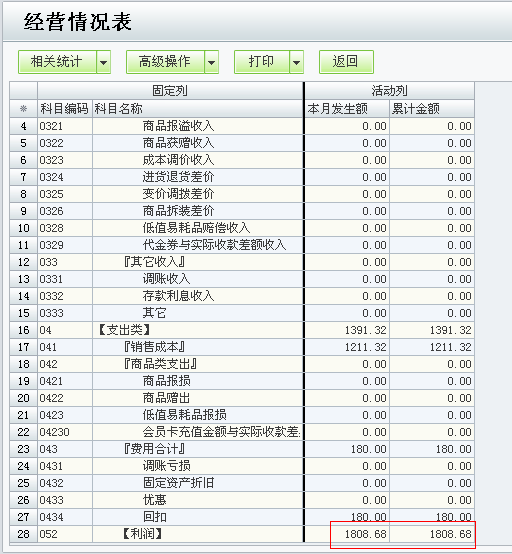512x554 pixels.
Task: Select row 进货退货差价
Action: 242,177
